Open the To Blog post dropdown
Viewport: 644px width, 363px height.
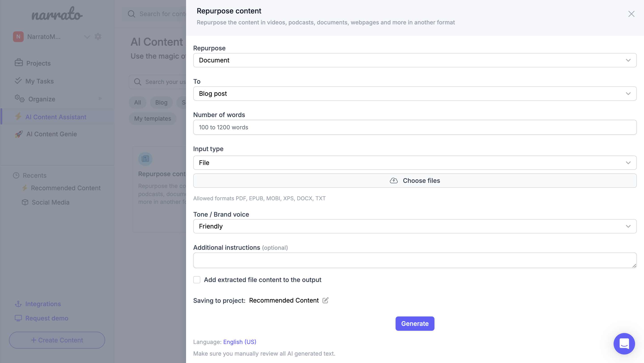tap(415, 94)
